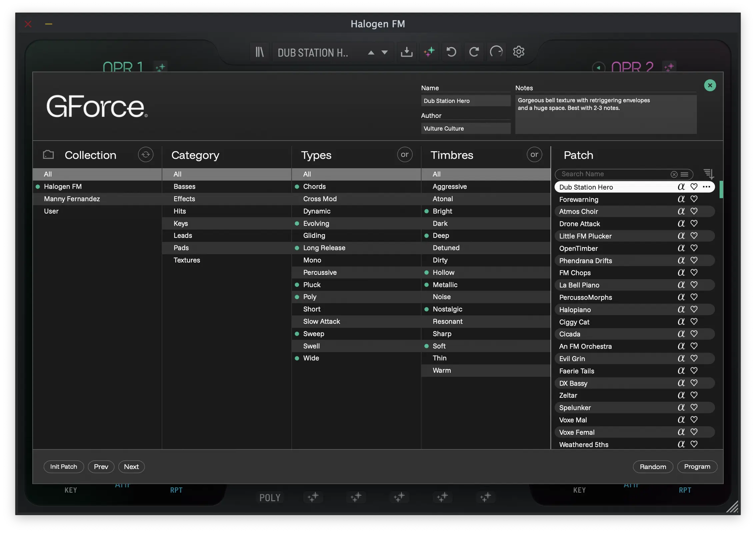Select previous patch with up arrow
This screenshot has height=533, width=756.
point(371,53)
